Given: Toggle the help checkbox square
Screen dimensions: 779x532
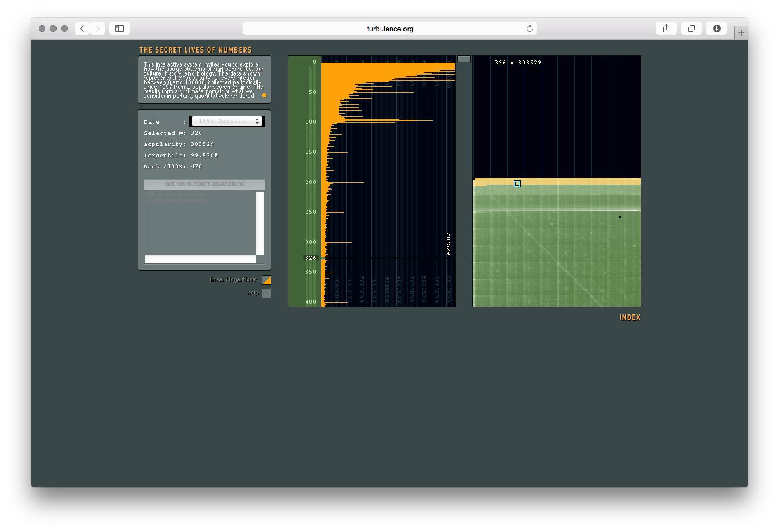Looking at the screenshot, I should click(x=266, y=293).
